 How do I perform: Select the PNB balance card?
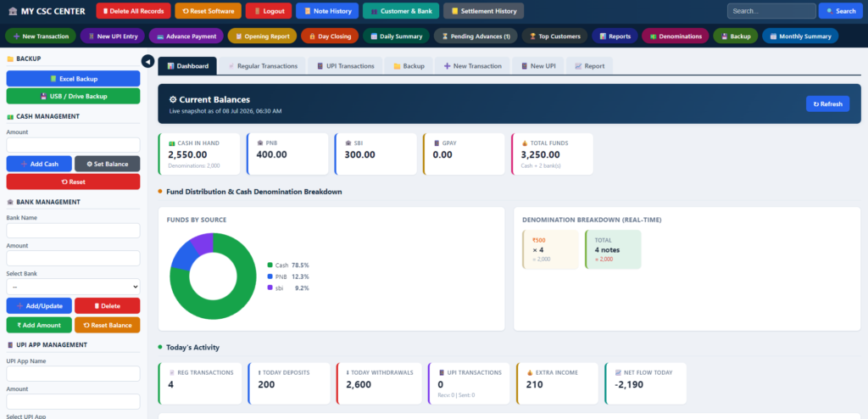[x=287, y=154]
